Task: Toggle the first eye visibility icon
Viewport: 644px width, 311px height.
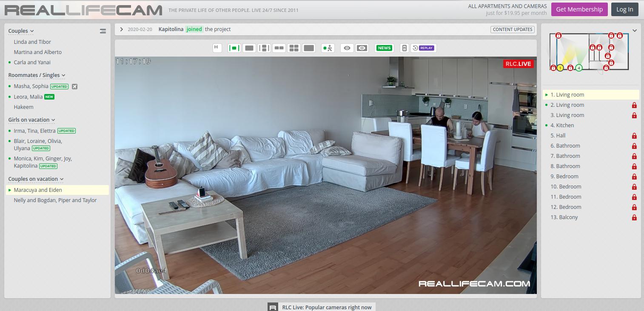Action: coord(347,48)
